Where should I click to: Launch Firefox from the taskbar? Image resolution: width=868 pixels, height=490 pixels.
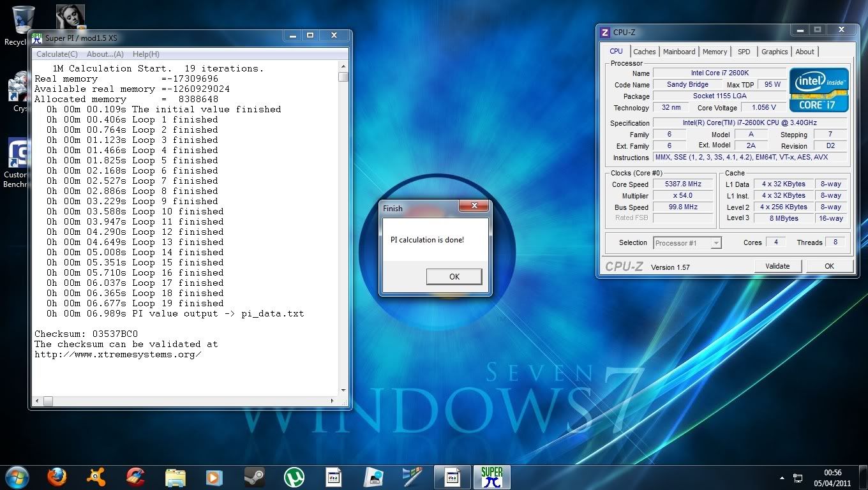click(x=57, y=477)
